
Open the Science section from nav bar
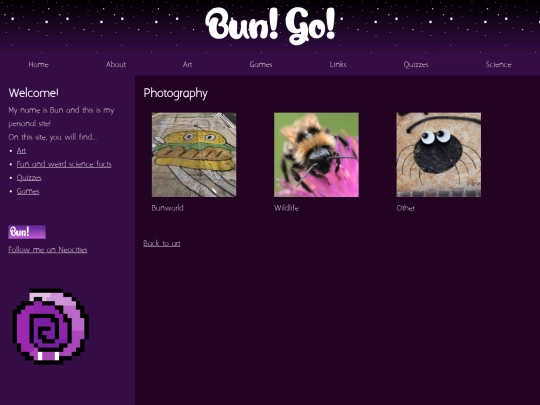coord(498,64)
